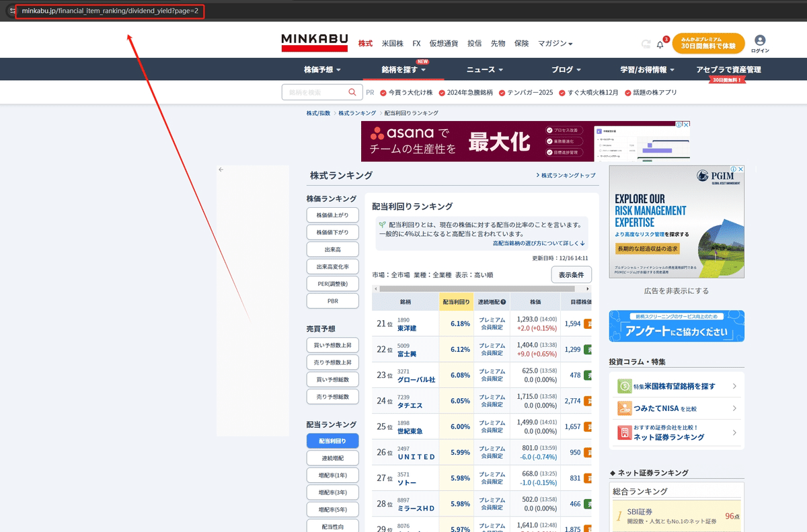Open 株式ランキング breadcrumb link
807x532 pixels.
pyautogui.click(x=356, y=113)
